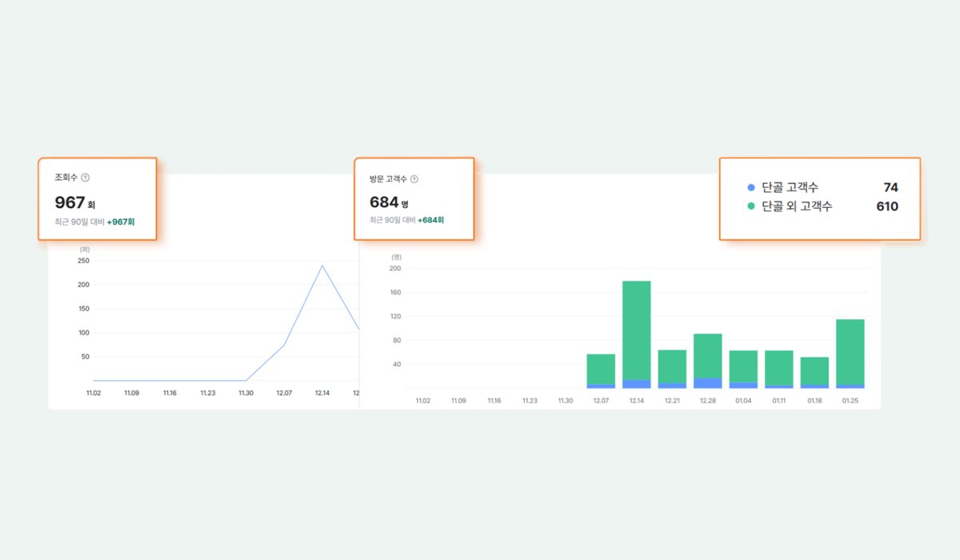Select the 12.14 stacked bar
Image resolution: width=960 pixels, height=560 pixels.
(637, 334)
